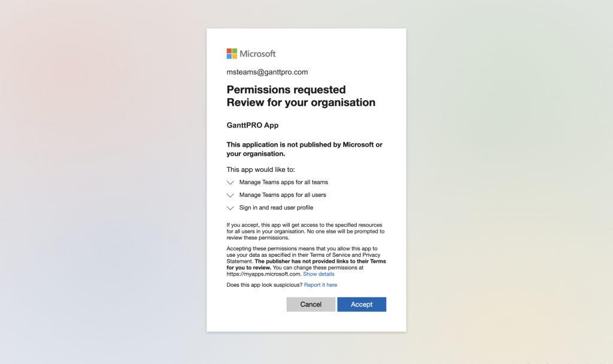
Task: Select the Manage Teams apps for all users label
Action: tap(283, 195)
